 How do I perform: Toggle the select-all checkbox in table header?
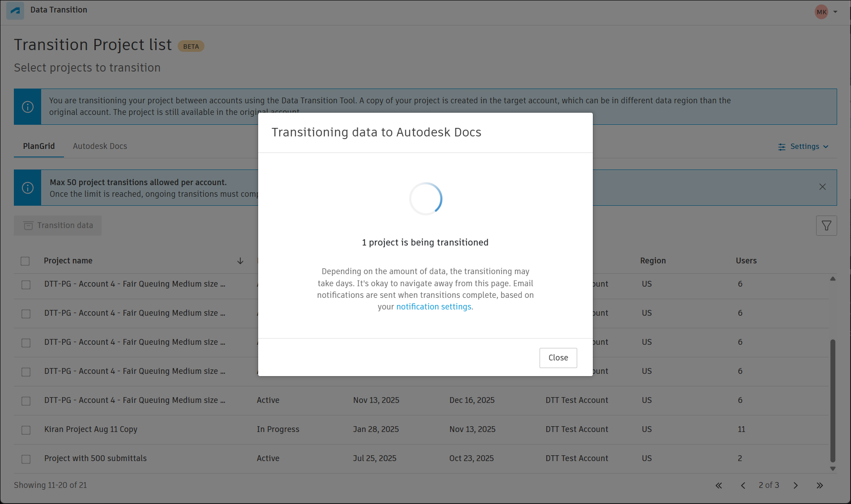coord(25,261)
